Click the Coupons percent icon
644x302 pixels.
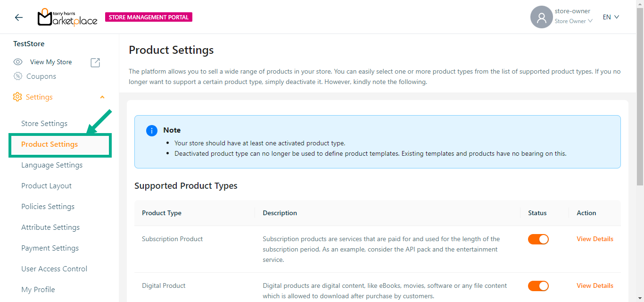18,76
